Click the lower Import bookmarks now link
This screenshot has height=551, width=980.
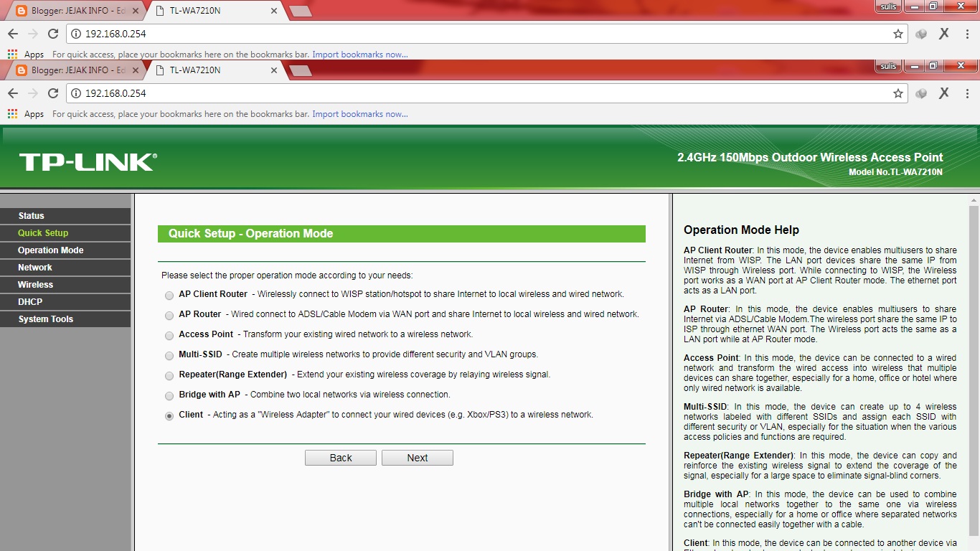(x=360, y=114)
